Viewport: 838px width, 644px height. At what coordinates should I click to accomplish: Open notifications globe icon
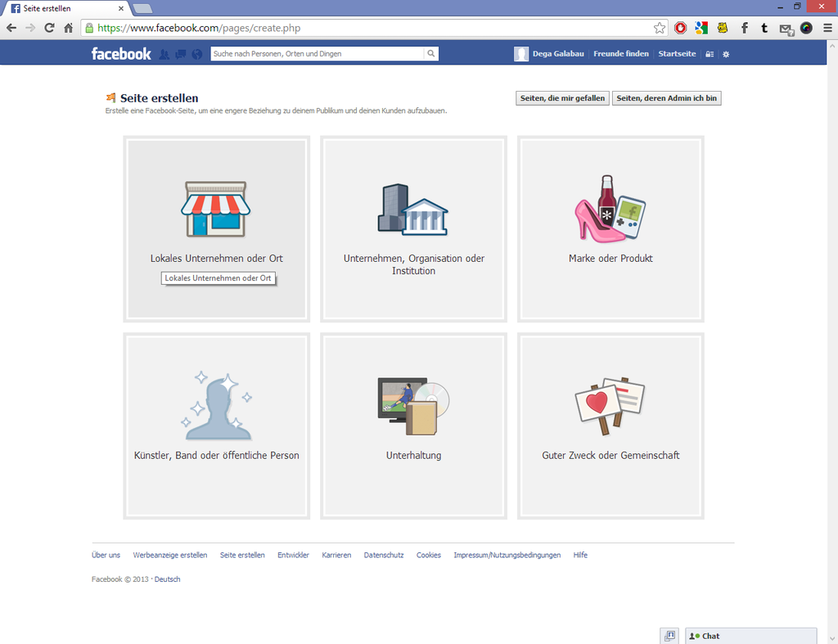click(x=197, y=54)
